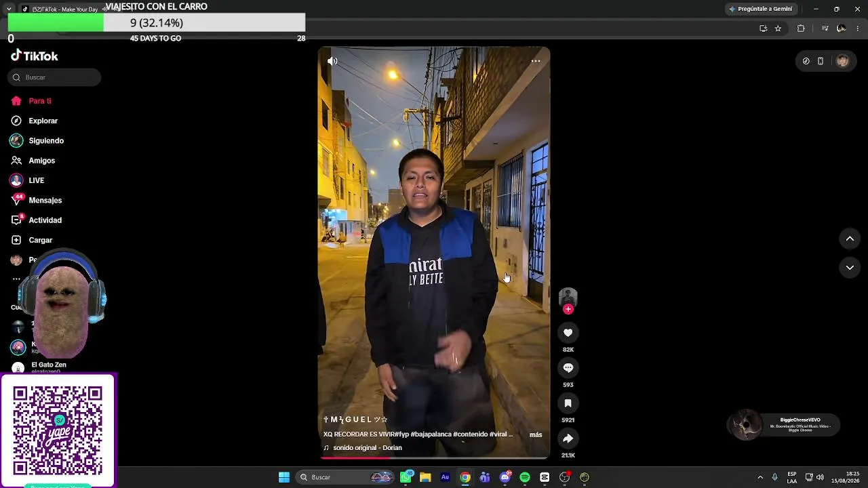Open the TikTok coins icon in top-right pill

806,61
